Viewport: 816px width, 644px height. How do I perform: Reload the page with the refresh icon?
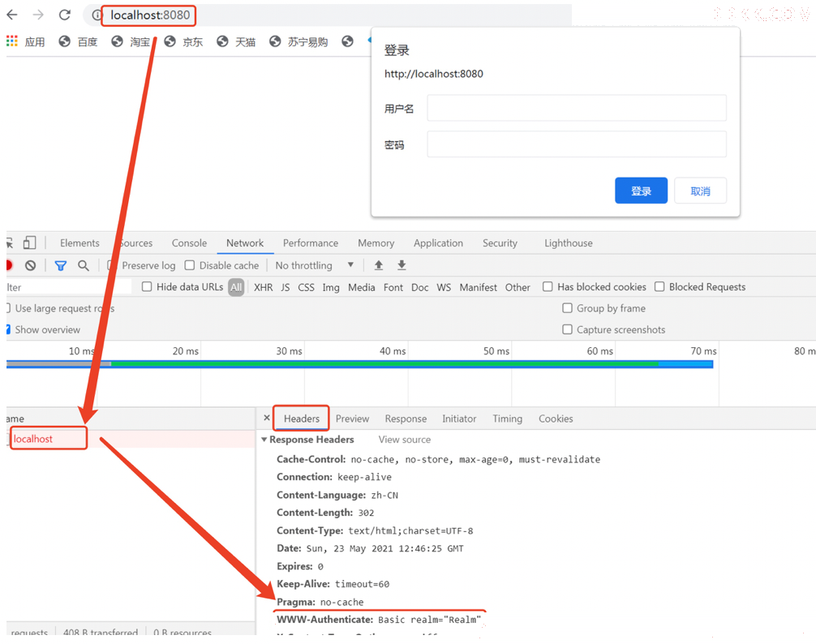click(x=65, y=15)
